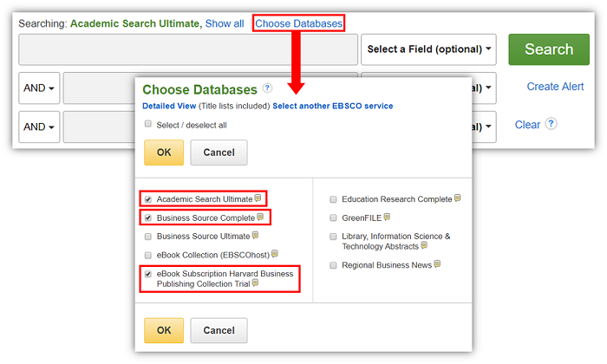Open second row field dropdown arrow
This screenshot has height=364, width=607.
point(488,88)
